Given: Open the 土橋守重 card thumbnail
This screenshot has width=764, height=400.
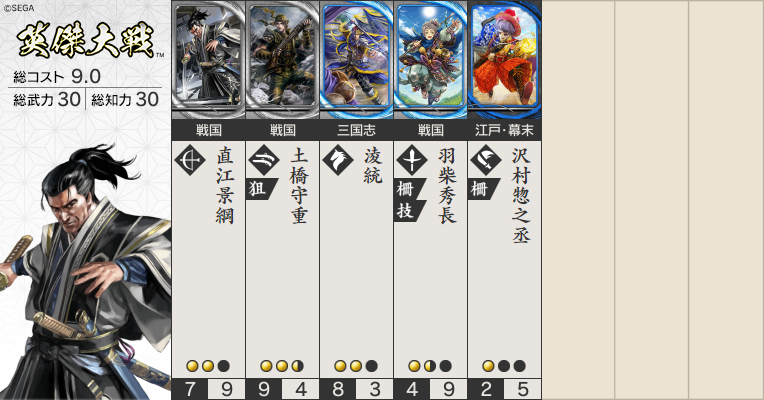Looking at the screenshot, I should pos(283,59).
